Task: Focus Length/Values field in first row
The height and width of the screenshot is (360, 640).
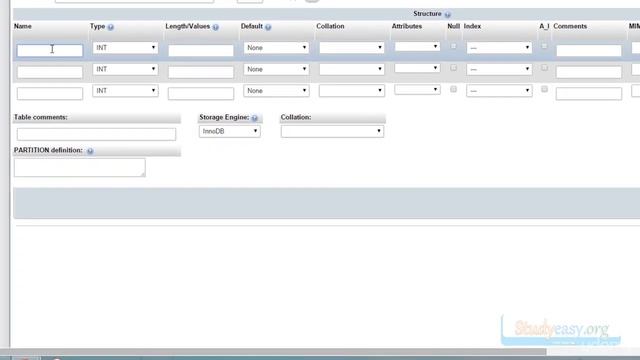Action: coord(201,50)
